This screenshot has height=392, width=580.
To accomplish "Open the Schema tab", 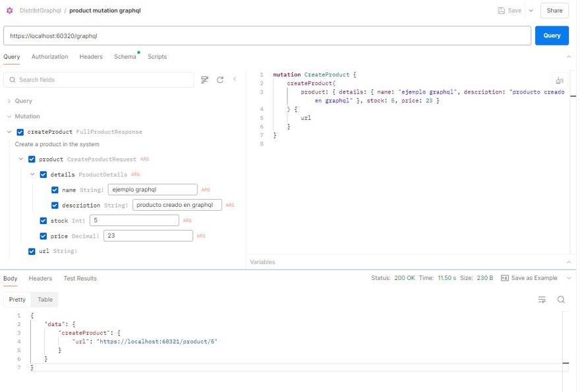I will (x=125, y=57).
